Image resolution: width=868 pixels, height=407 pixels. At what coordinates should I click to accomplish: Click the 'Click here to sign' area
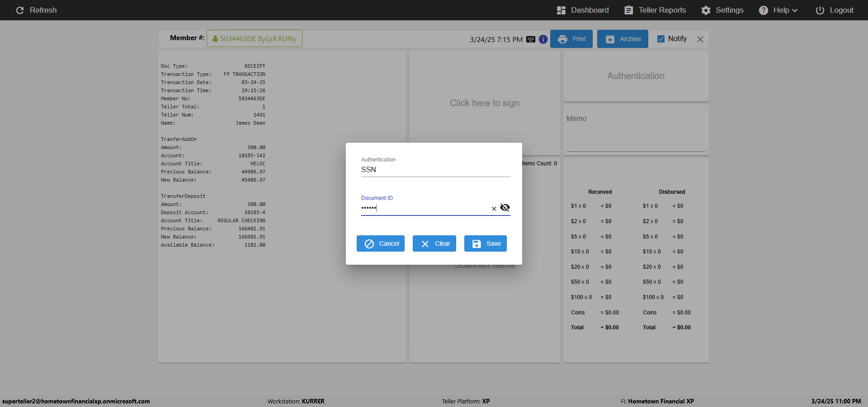pyautogui.click(x=484, y=103)
